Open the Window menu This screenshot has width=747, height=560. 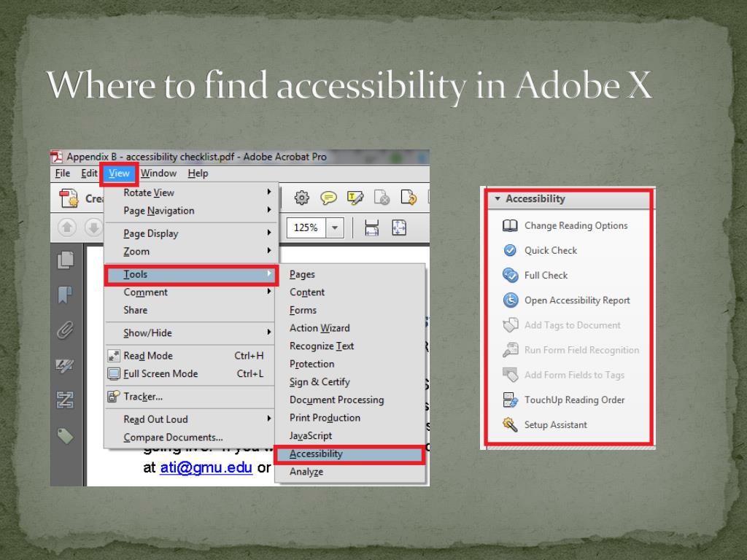click(x=158, y=174)
